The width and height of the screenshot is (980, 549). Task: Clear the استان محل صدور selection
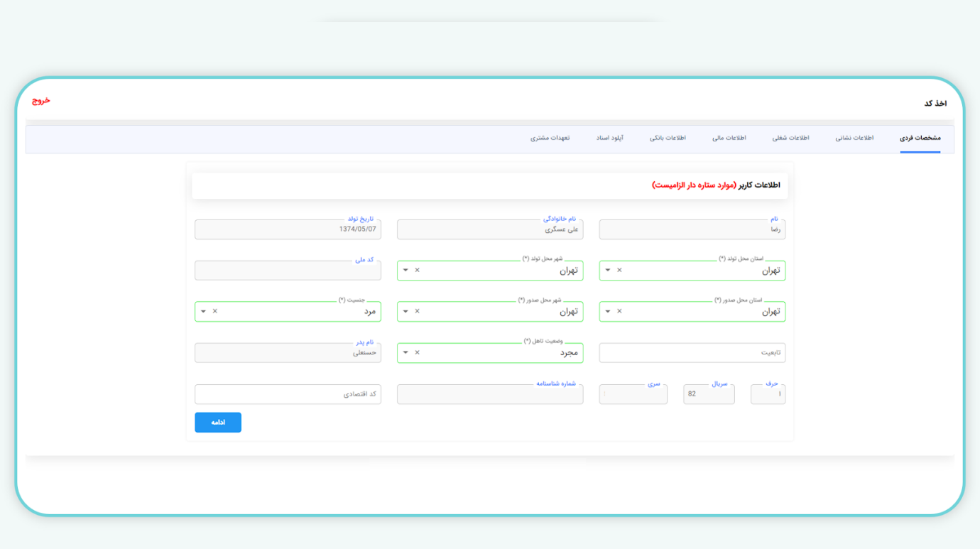coord(619,312)
